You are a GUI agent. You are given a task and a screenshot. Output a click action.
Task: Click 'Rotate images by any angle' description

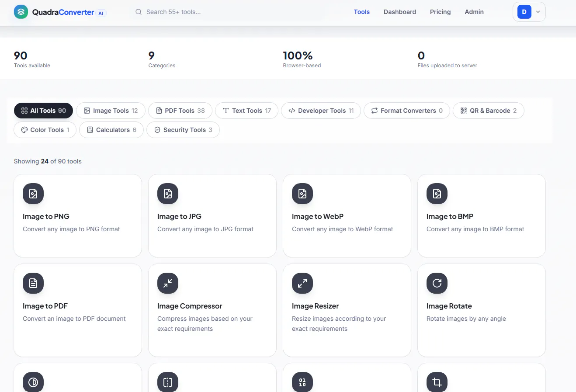[466, 319]
